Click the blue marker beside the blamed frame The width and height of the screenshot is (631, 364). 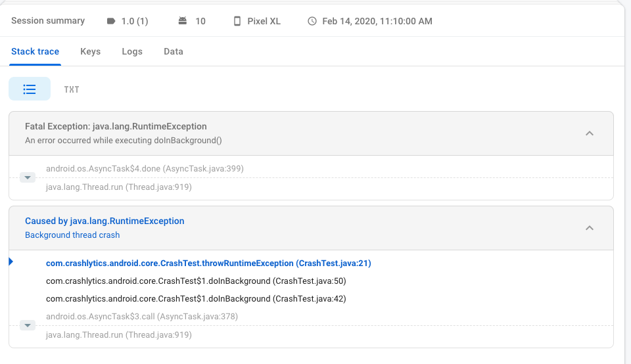[x=11, y=262]
